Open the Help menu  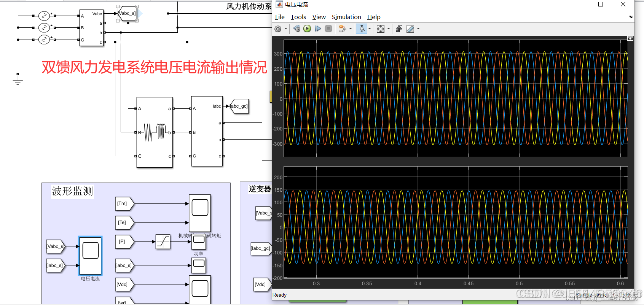click(x=374, y=17)
